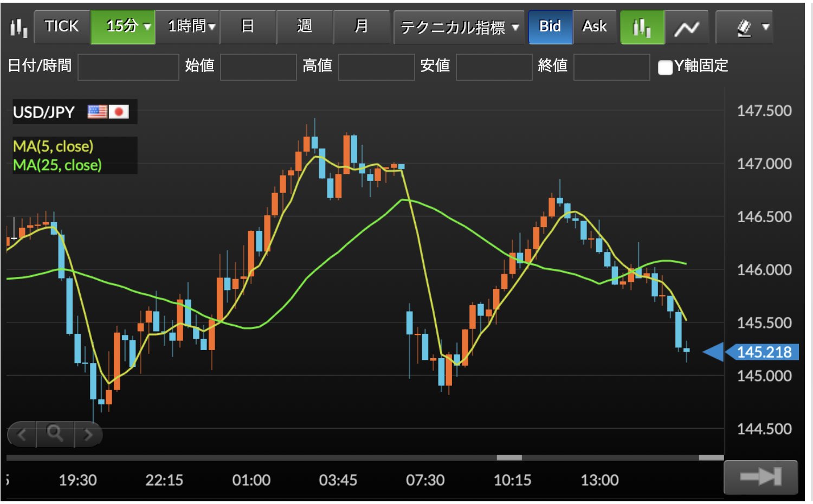The height and width of the screenshot is (504, 813).
Task: Select the 日 daily interval
Action: pos(248,27)
